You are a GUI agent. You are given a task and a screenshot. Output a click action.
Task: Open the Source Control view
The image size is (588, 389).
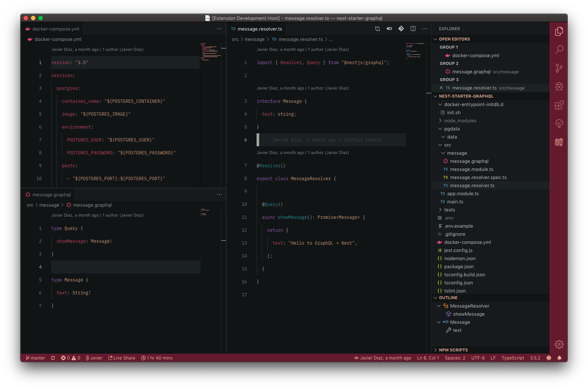click(x=559, y=68)
